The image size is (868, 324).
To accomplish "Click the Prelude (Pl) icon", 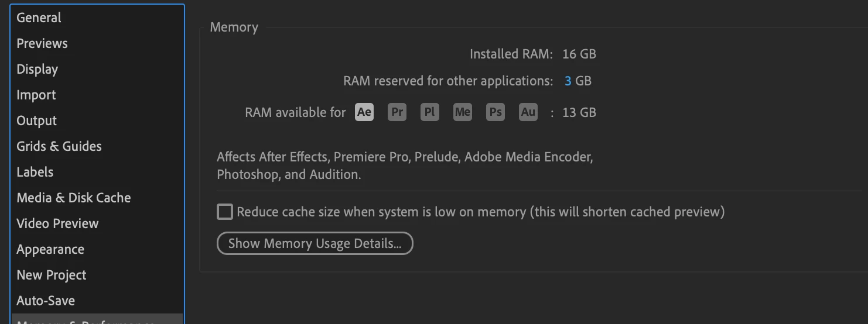I will tap(430, 112).
